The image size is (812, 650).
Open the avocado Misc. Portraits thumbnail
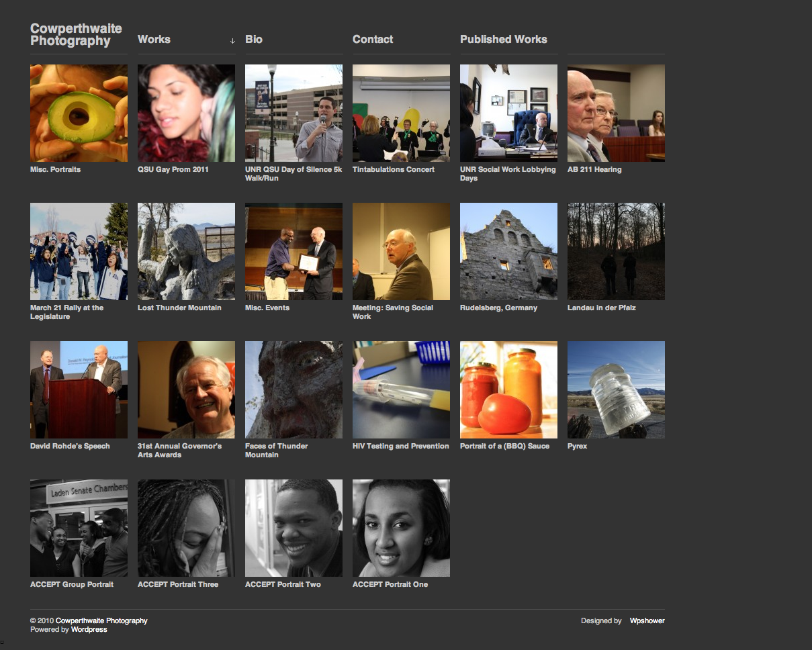[79, 113]
